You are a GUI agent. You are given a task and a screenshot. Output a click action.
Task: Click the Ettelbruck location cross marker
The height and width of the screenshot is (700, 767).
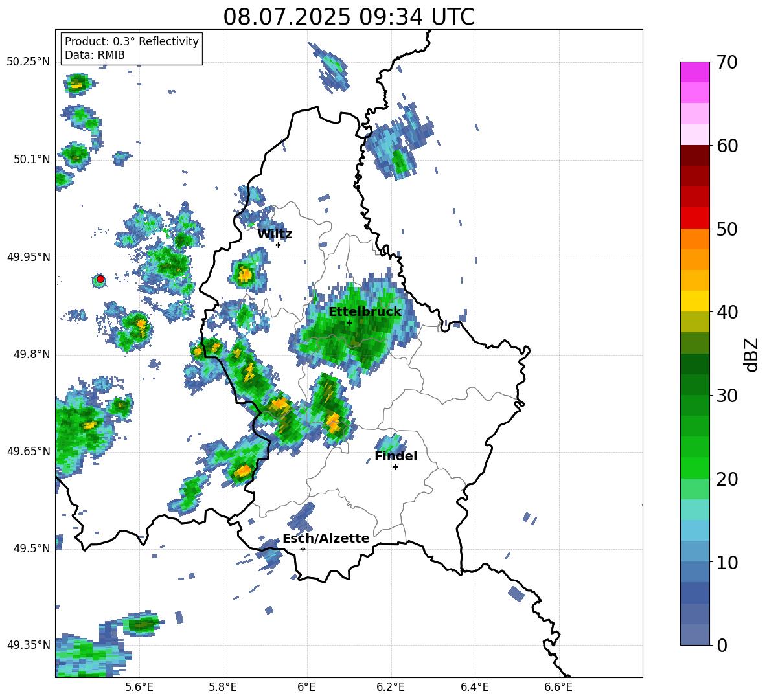click(x=349, y=322)
